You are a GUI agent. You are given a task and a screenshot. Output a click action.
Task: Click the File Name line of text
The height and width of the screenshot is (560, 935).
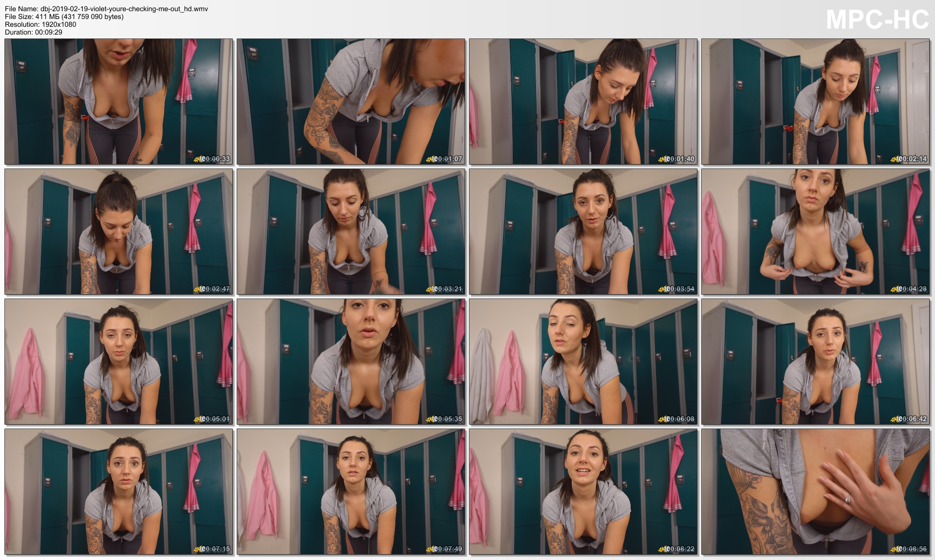106,9
